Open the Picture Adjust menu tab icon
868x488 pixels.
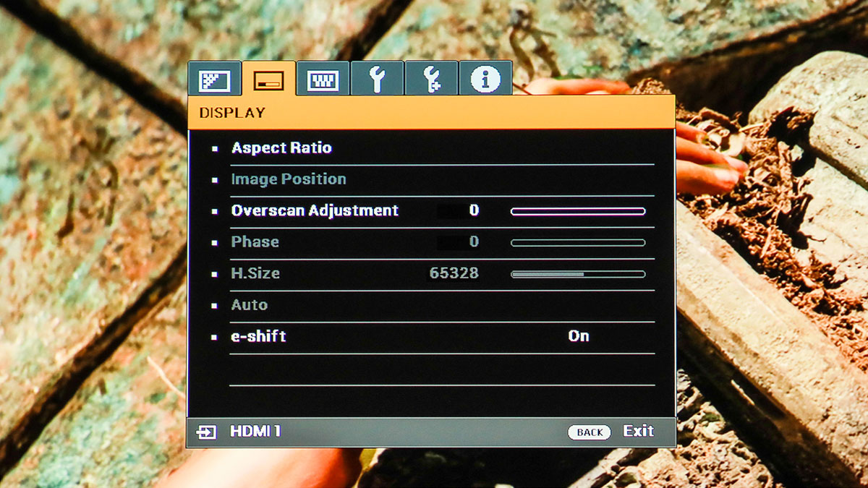215,79
